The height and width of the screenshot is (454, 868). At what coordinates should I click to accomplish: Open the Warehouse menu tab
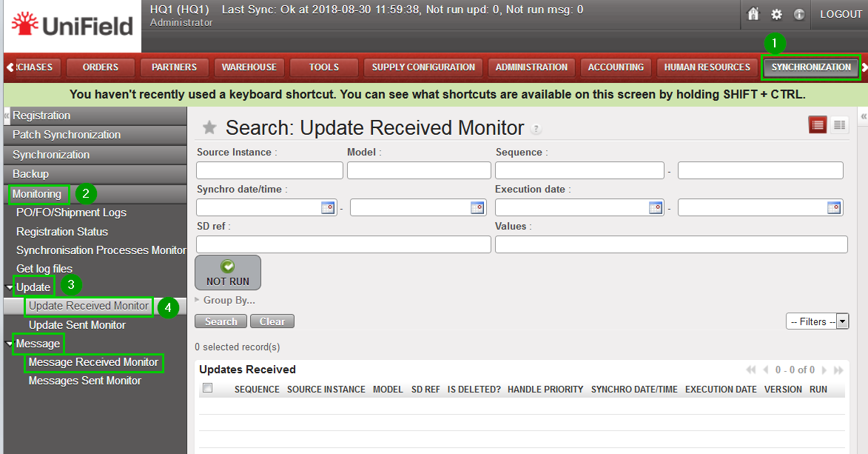click(249, 67)
